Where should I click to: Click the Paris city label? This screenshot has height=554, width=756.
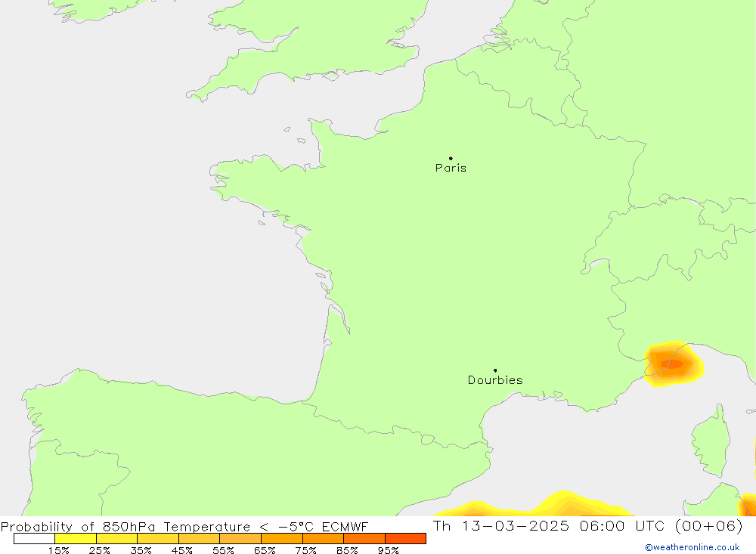coord(451,168)
